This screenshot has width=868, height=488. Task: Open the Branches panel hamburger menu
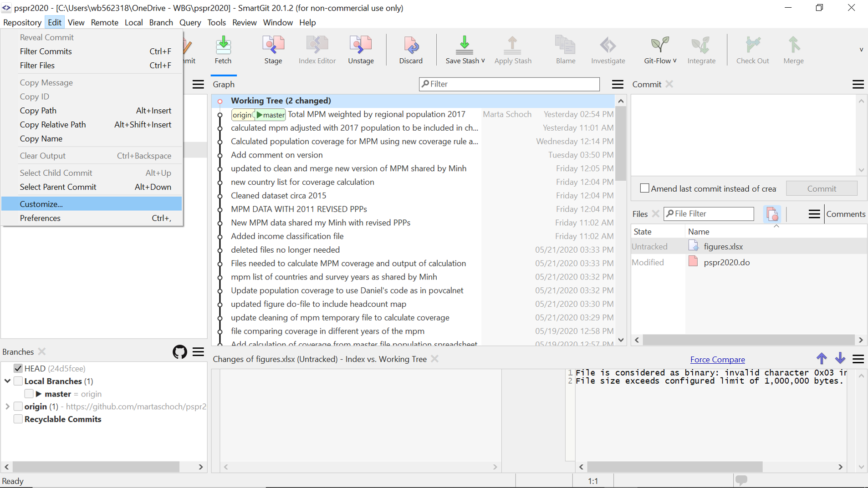[x=198, y=352]
